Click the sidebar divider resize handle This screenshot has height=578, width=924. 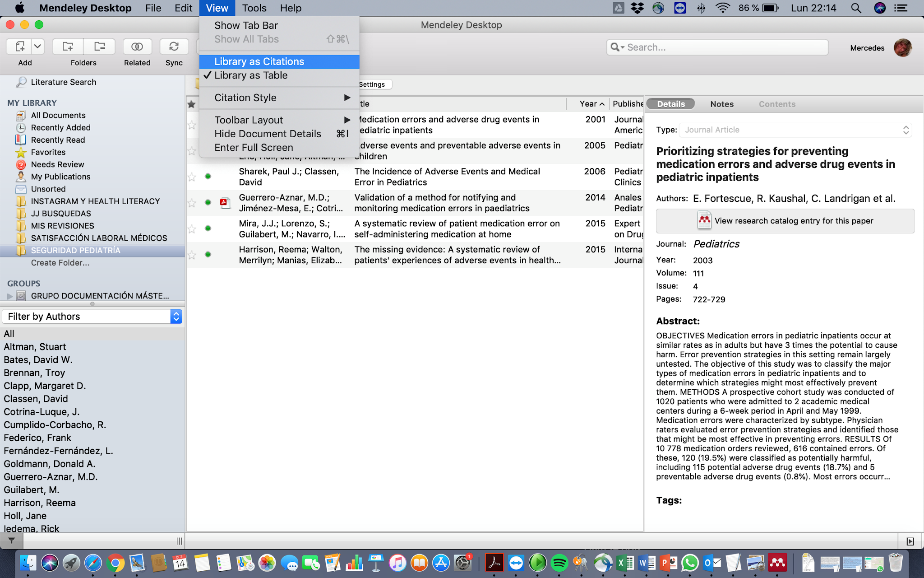pos(179,541)
